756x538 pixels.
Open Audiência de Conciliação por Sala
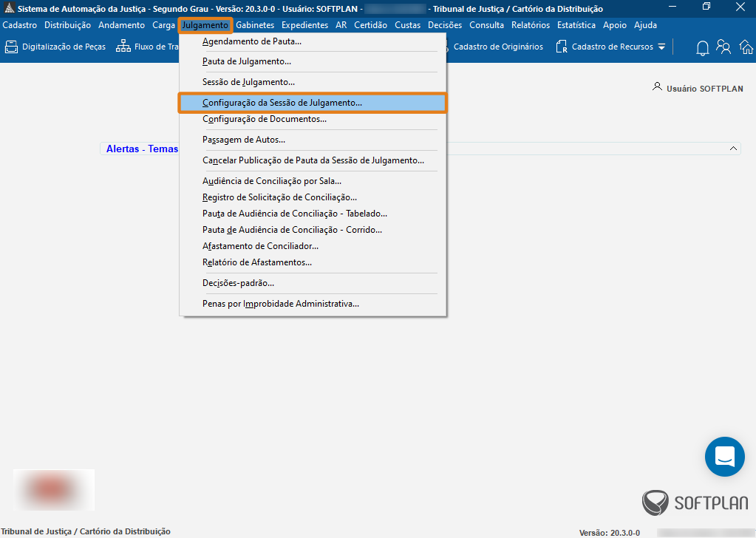pyautogui.click(x=313, y=181)
